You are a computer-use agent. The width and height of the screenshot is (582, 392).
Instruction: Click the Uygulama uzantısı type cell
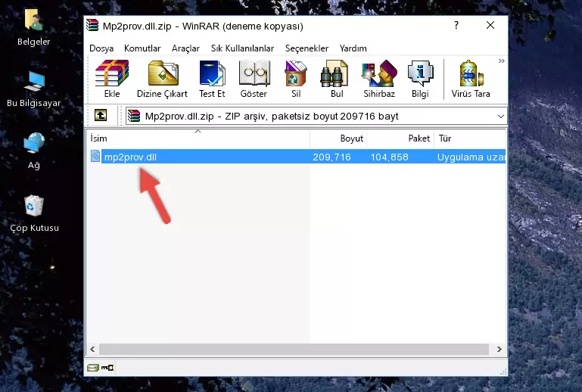(471, 157)
